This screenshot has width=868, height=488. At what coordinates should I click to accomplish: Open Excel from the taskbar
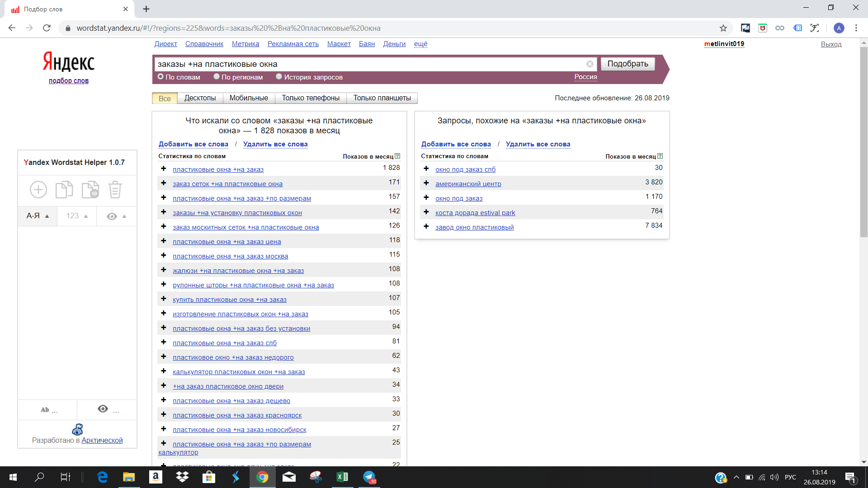point(342,477)
